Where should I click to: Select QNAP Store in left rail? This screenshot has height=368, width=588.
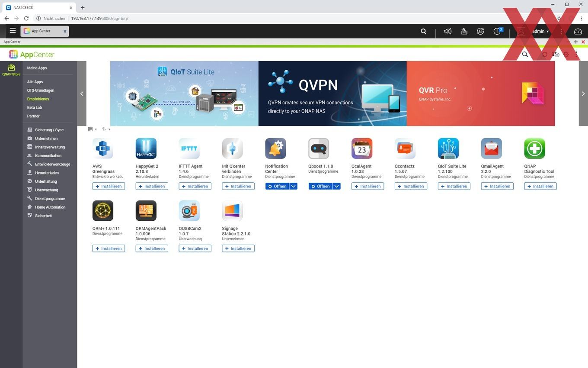point(11,70)
